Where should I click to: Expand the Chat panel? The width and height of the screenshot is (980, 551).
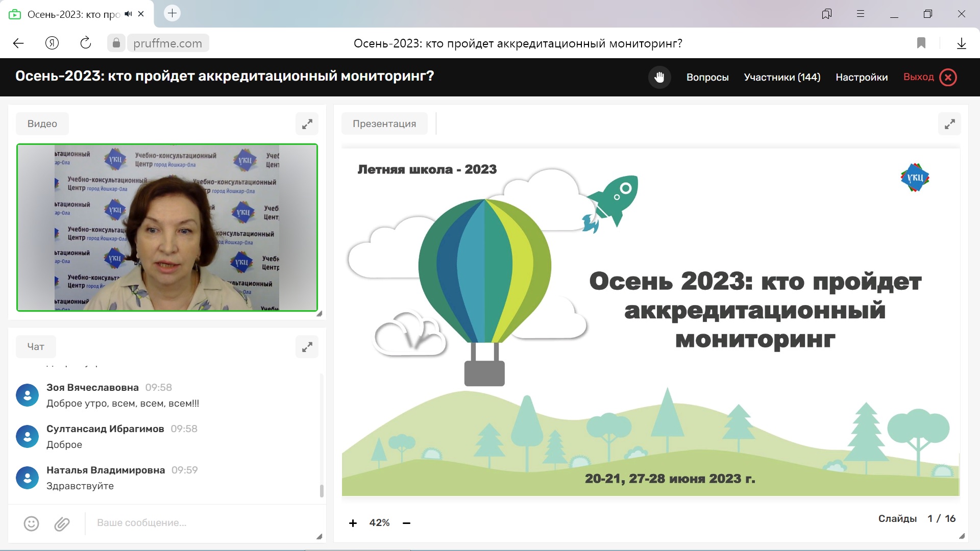307,347
